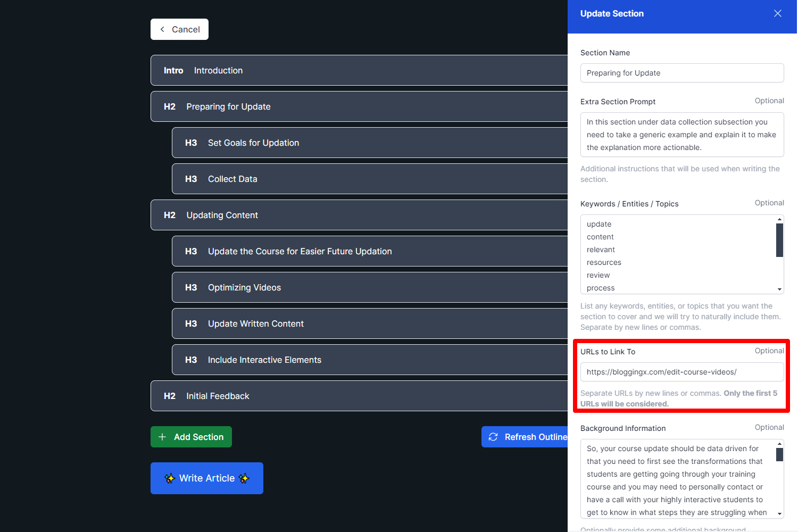
Task: Click the H2 badge beside Initial Feedback
Action: tap(170, 396)
